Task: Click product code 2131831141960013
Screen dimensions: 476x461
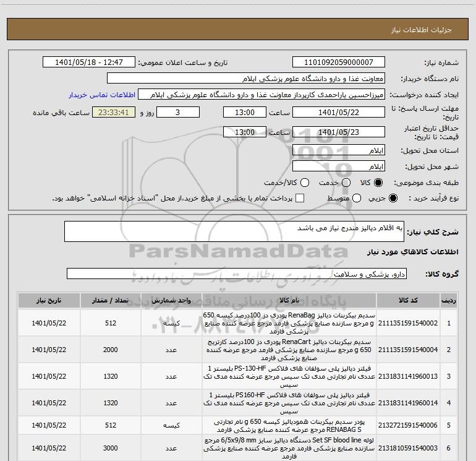Action: pyautogui.click(x=408, y=376)
